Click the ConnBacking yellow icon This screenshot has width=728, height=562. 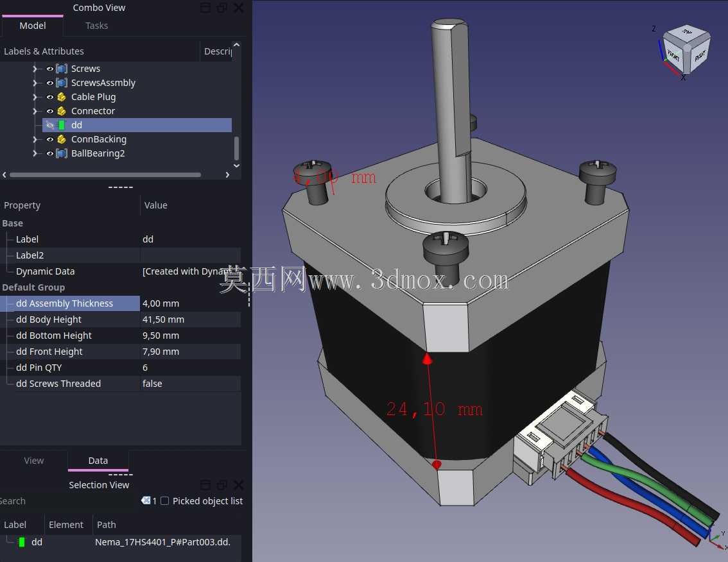[x=61, y=139]
